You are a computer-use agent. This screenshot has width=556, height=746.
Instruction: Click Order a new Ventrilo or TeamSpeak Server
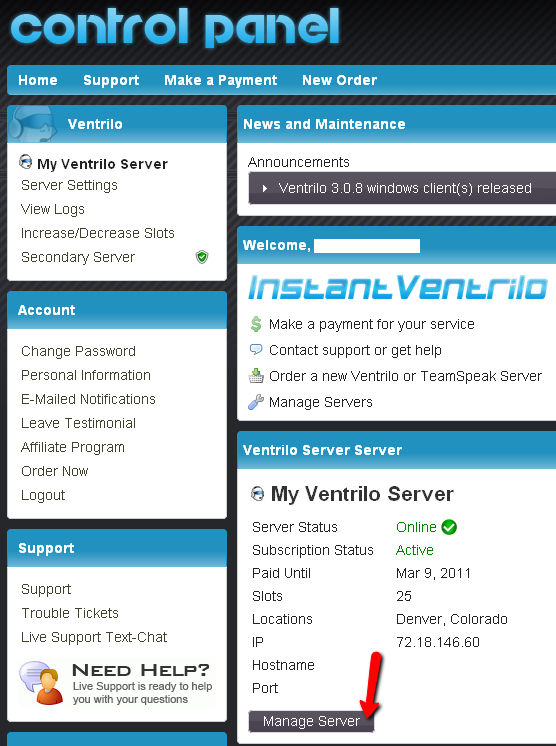(x=406, y=376)
